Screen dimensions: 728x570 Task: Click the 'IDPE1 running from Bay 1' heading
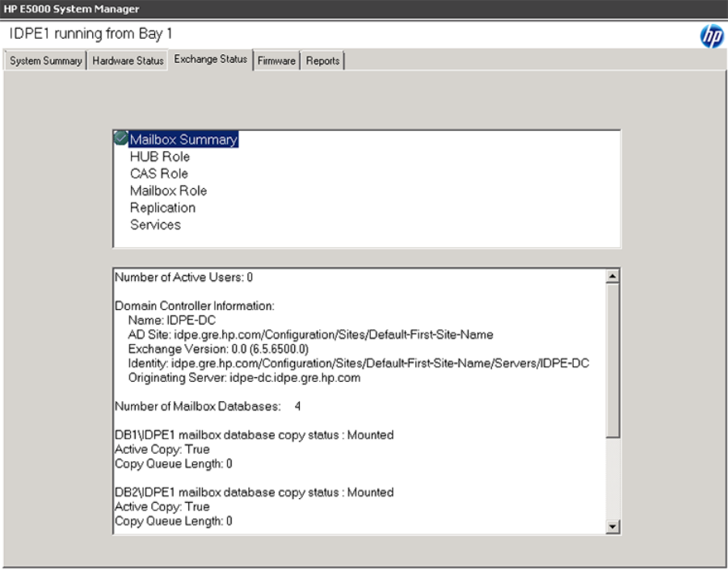[x=90, y=34]
